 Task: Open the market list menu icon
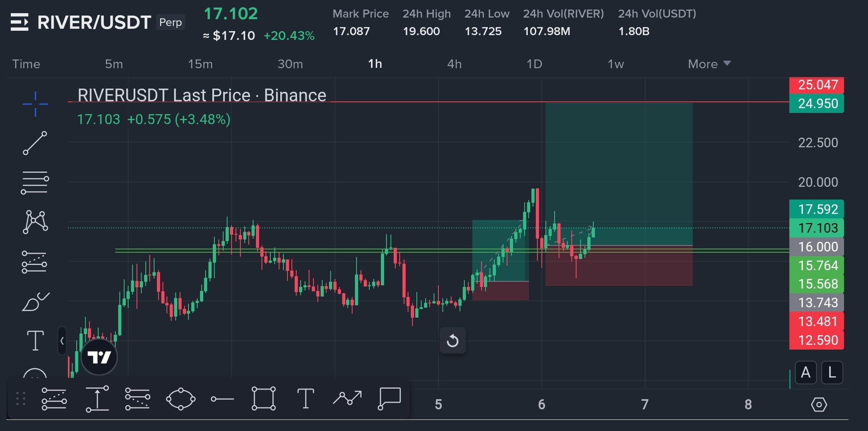coord(20,22)
